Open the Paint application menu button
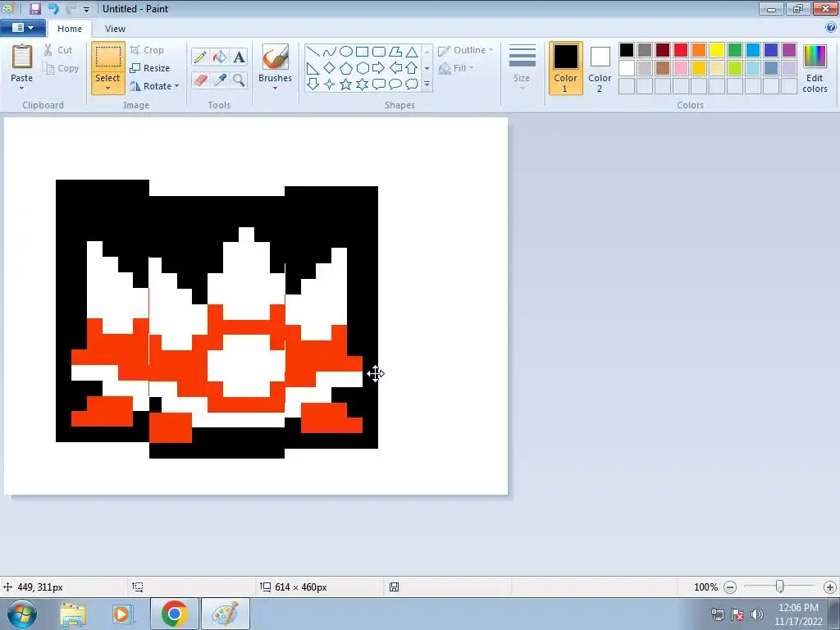This screenshot has width=840, height=630. (x=22, y=28)
